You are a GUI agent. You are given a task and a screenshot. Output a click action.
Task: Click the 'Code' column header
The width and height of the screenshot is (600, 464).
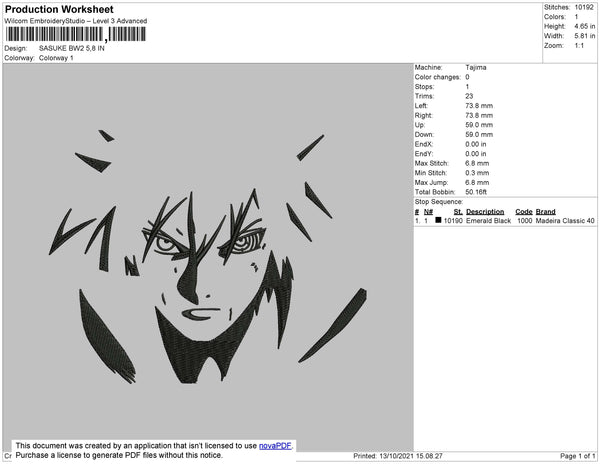pyautogui.click(x=524, y=212)
